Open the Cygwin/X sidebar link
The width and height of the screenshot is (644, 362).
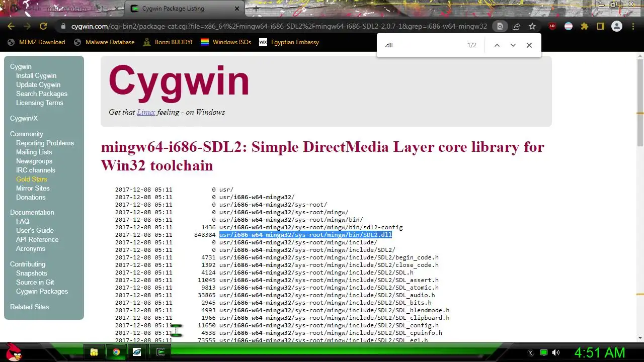pyautogui.click(x=24, y=118)
